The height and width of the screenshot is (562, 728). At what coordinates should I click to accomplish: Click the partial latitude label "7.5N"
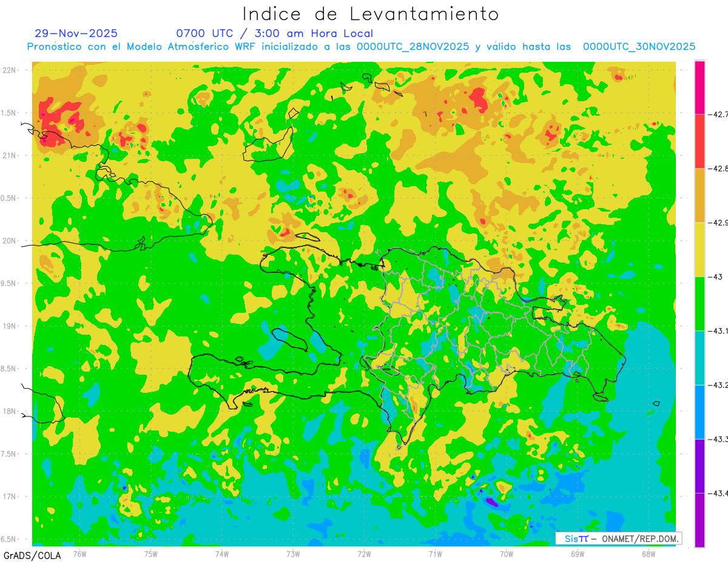tap(9, 454)
